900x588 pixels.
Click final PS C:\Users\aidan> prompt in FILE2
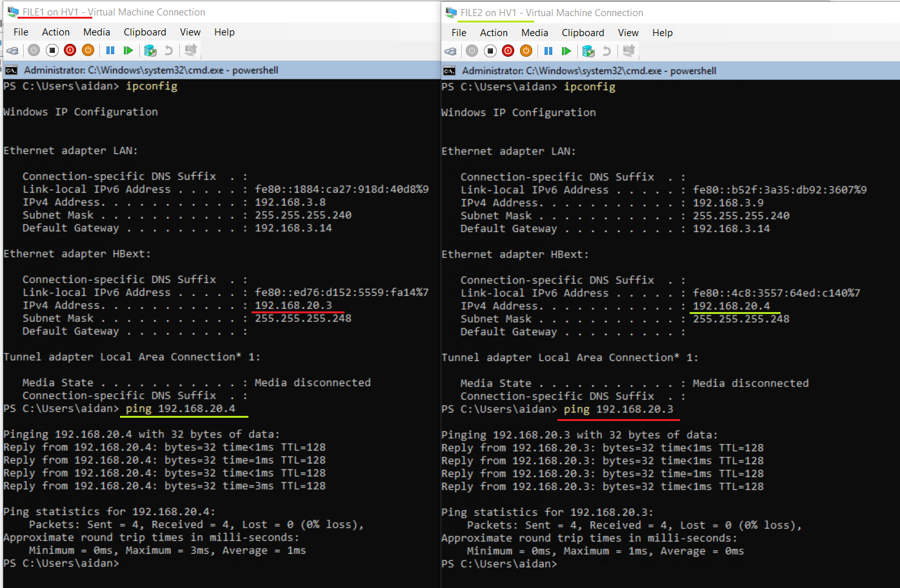coord(499,563)
